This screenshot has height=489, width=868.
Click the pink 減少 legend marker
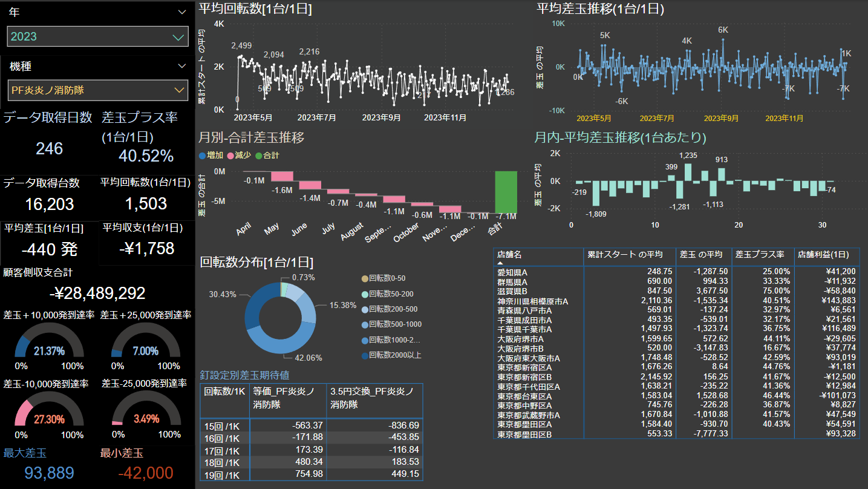coord(230,156)
